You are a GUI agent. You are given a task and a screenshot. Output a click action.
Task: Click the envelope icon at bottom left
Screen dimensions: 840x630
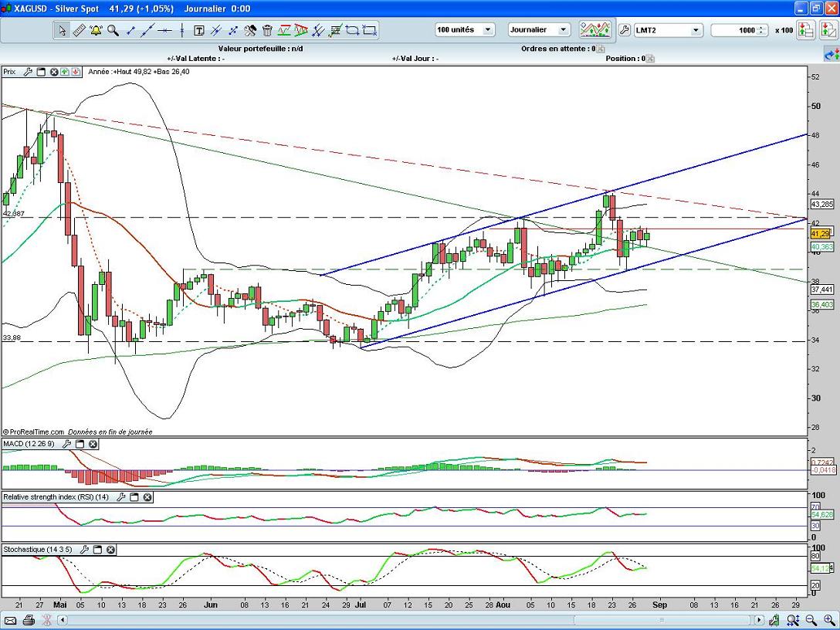point(11,620)
